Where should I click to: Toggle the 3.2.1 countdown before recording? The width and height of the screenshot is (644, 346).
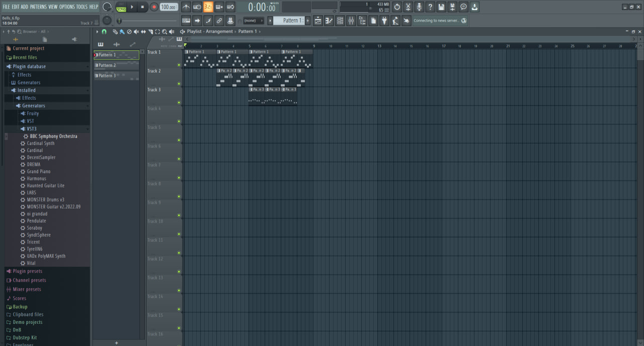208,7
